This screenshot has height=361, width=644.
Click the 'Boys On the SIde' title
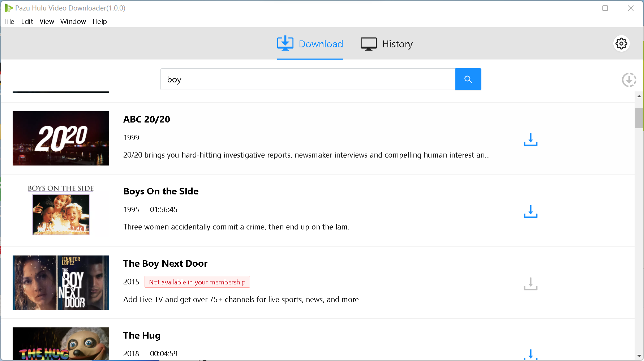pyautogui.click(x=161, y=192)
